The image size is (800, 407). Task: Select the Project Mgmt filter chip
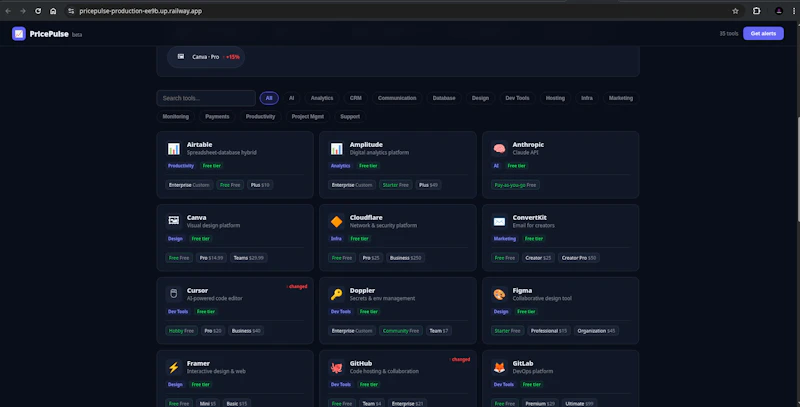308,116
